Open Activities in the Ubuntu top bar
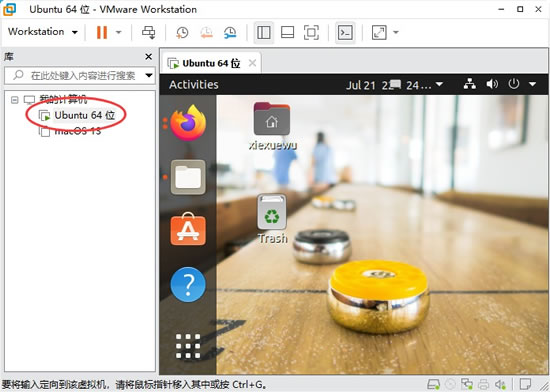This screenshot has width=550, height=392. (194, 85)
